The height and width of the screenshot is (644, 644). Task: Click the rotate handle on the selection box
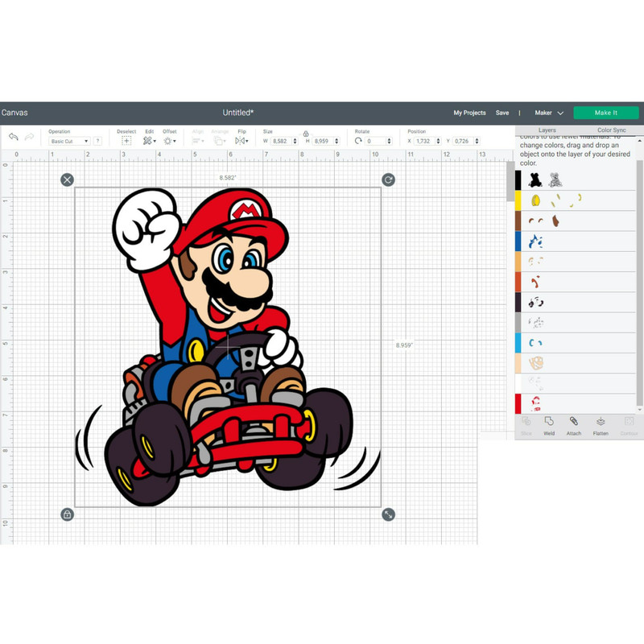pyautogui.click(x=389, y=180)
